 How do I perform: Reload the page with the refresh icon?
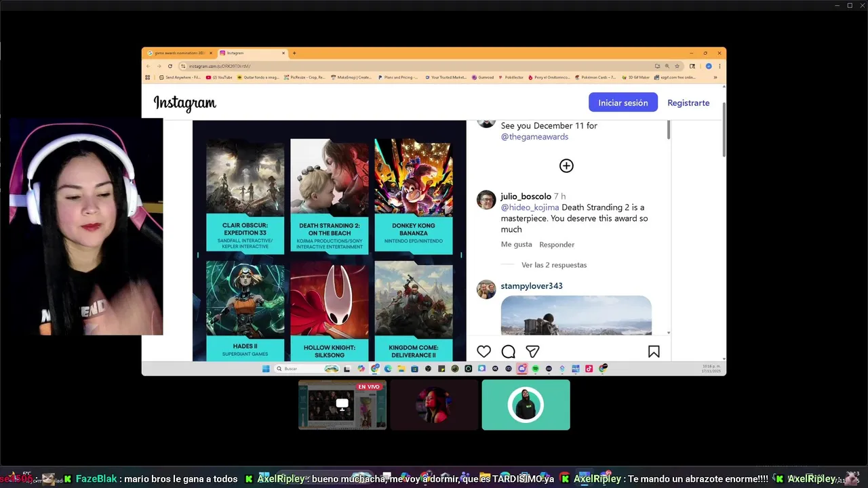170,66
